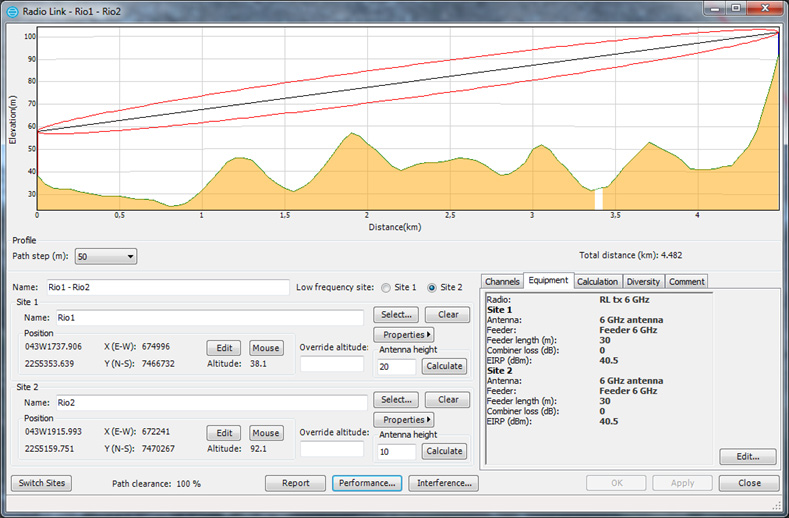The image size is (789, 518).
Task: Open the Calculation tab
Action: 597,282
